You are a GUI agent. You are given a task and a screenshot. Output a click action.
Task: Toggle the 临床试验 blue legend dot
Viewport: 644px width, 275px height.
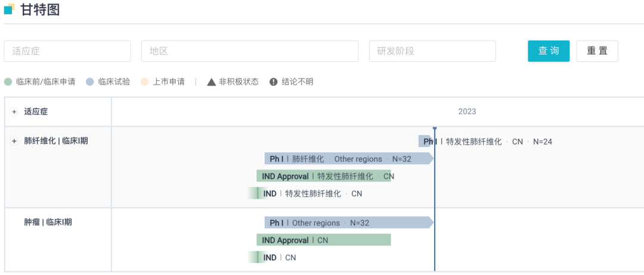pos(90,82)
